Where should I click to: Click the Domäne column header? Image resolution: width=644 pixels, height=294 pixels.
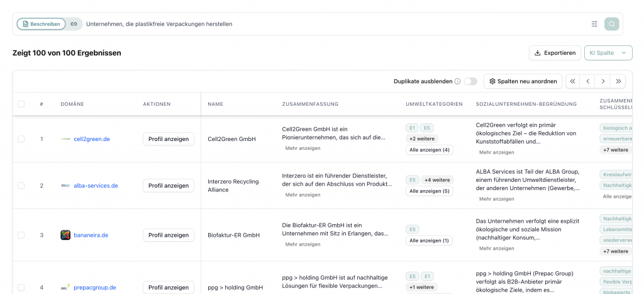pyautogui.click(x=72, y=104)
